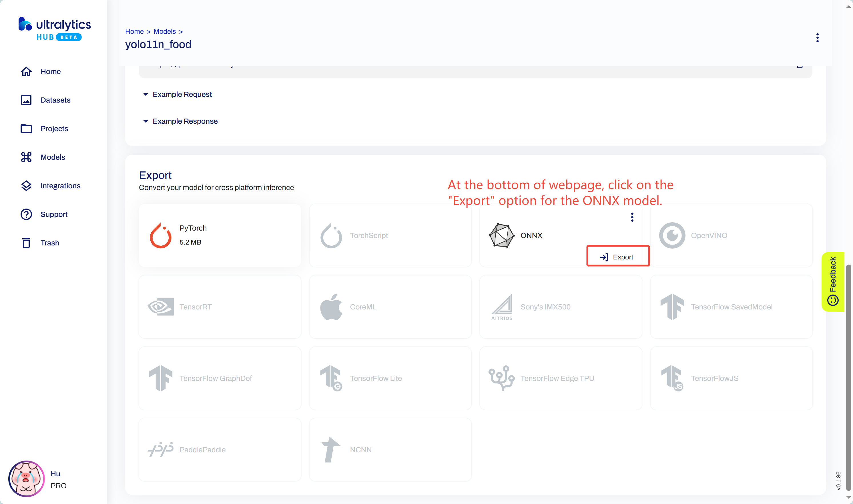853x504 pixels.
Task: Click the Integrations layers icon
Action: pos(26,186)
